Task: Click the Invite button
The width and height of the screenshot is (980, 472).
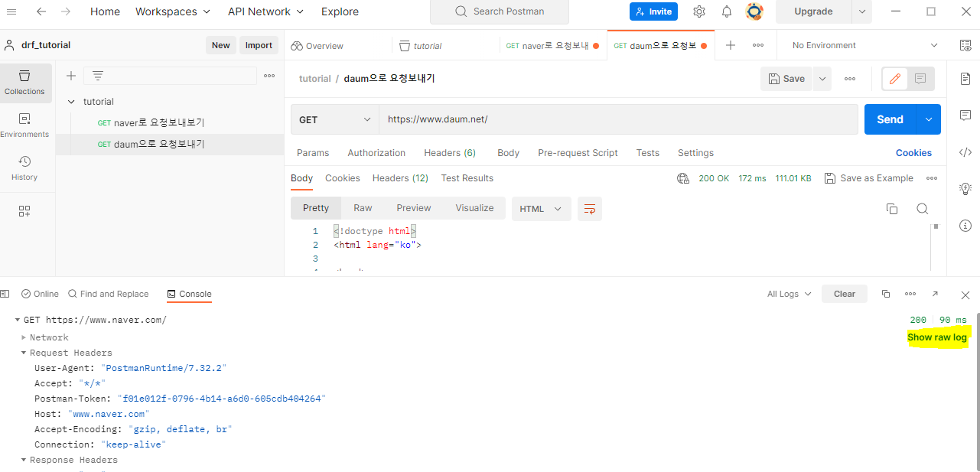Action: [x=653, y=11]
